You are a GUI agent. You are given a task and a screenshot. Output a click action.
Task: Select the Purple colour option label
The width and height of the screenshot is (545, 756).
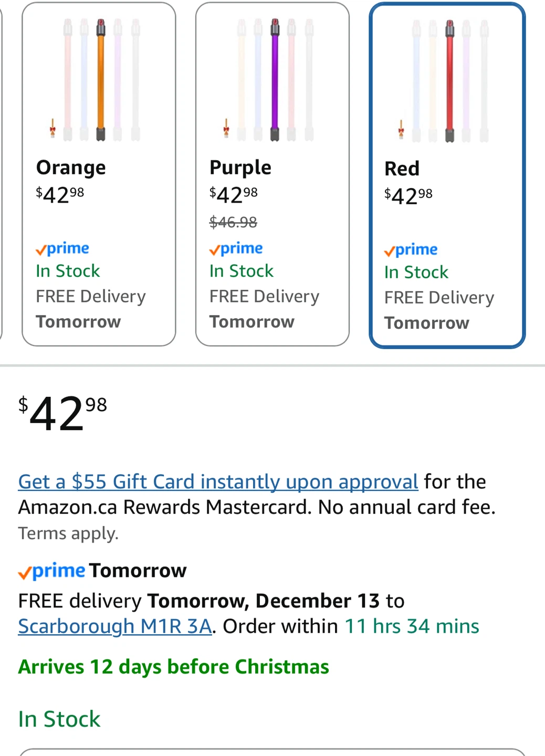coord(240,167)
